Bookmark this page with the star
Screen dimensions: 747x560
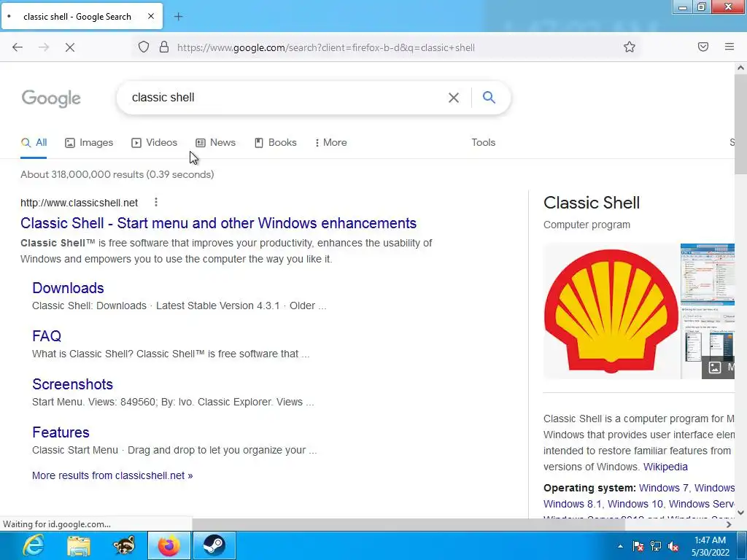pyautogui.click(x=630, y=47)
